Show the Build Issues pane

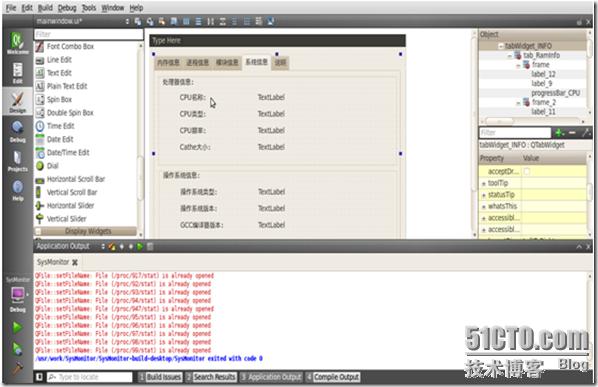(x=161, y=377)
